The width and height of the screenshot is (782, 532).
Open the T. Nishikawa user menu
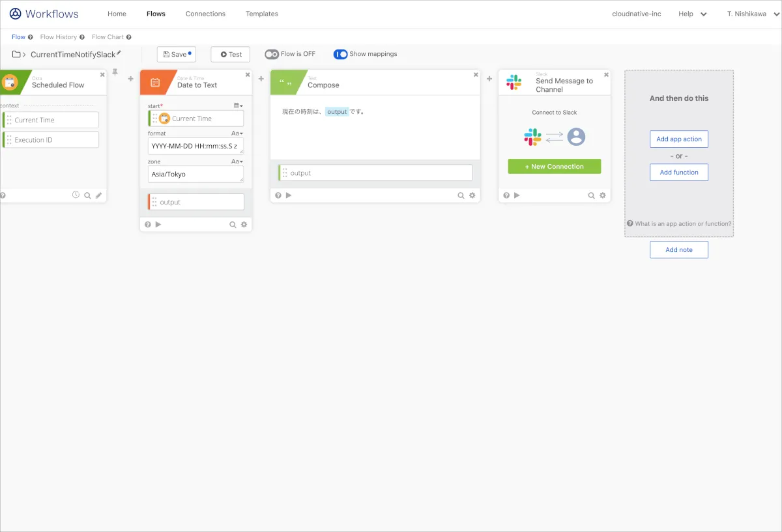(753, 14)
